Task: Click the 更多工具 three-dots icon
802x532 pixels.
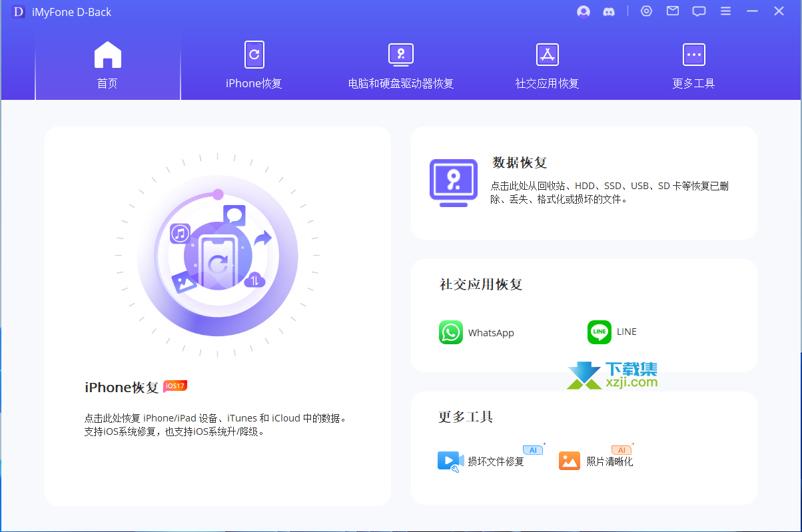Action: point(694,55)
